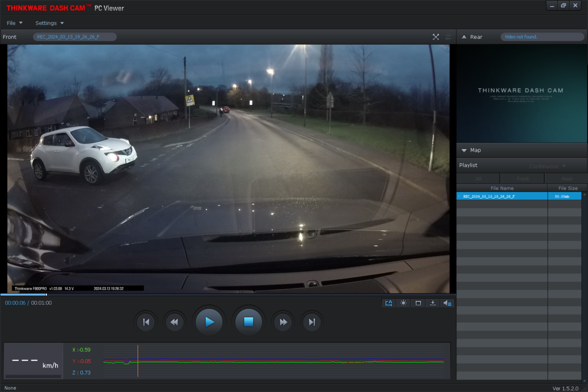Viewport: 588px width, 392px height.
Task: Select the Front playlist tab
Action: pos(522,179)
